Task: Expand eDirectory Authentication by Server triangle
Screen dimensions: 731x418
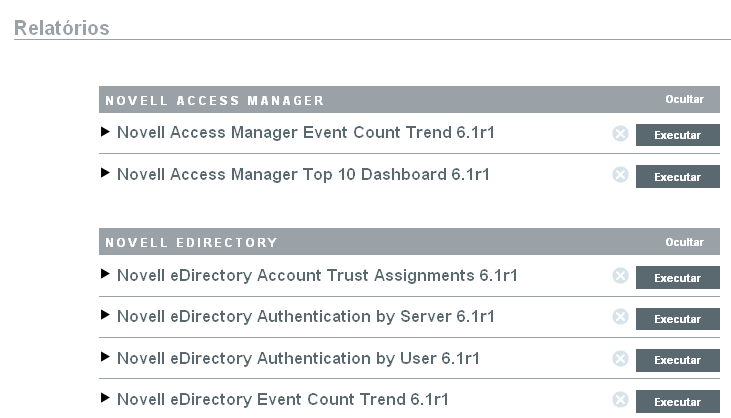Action: (x=106, y=316)
